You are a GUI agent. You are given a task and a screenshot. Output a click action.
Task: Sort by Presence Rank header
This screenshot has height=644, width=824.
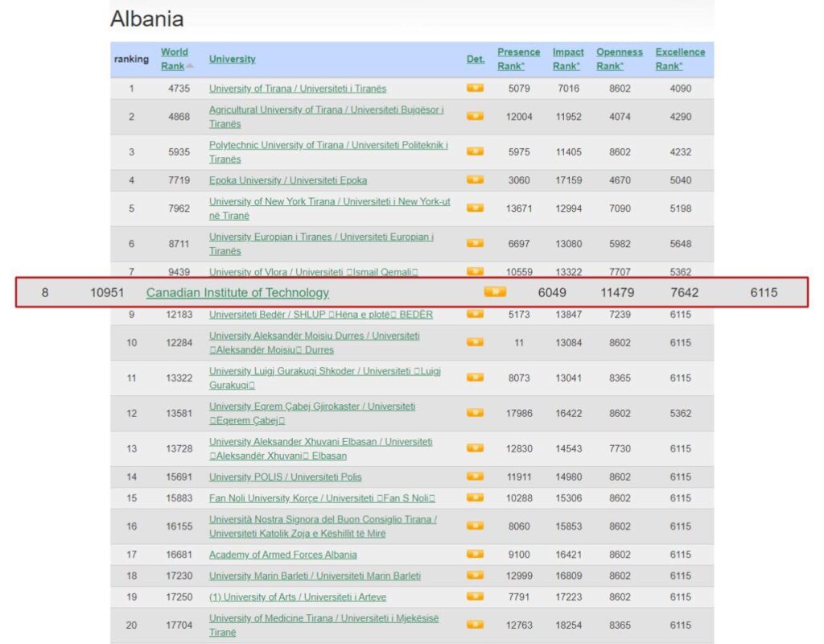(519, 59)
